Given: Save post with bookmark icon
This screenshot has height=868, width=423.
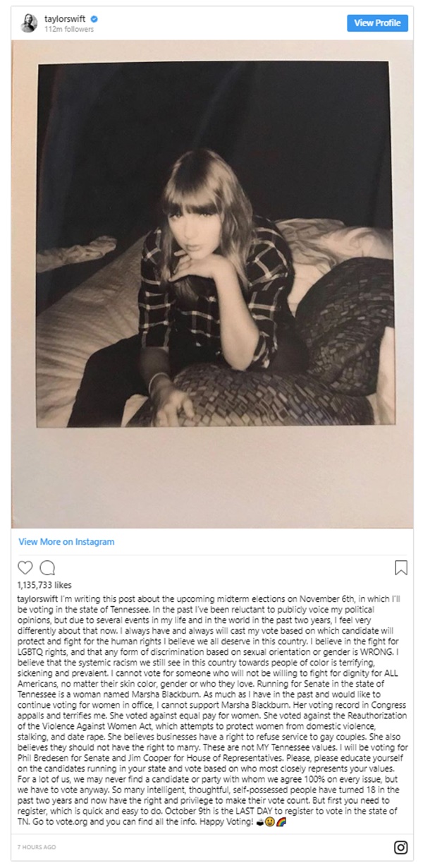Looking at the screenshot, I should [400, 567].
